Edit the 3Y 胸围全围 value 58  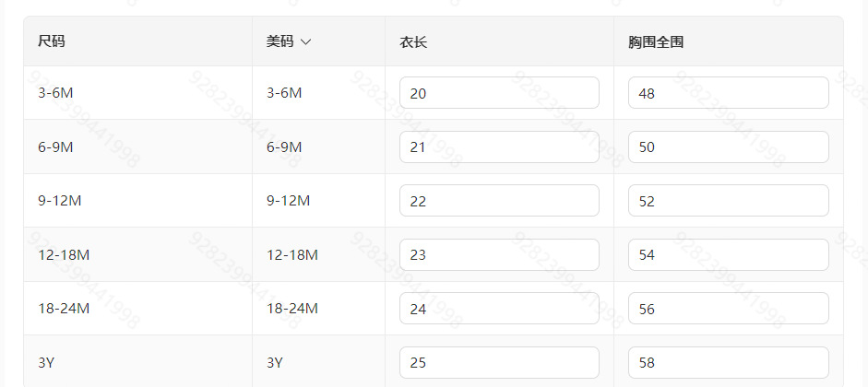[x=728, y=362]
